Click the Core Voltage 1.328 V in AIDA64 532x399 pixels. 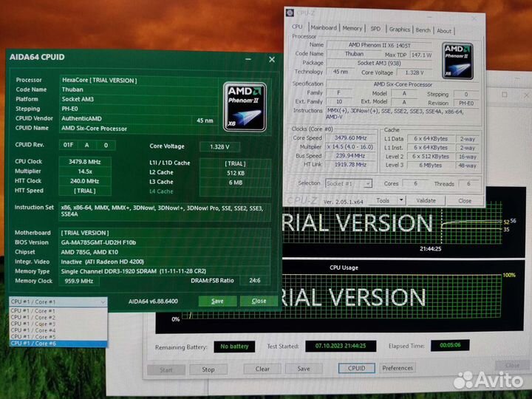tap(219, 147)
